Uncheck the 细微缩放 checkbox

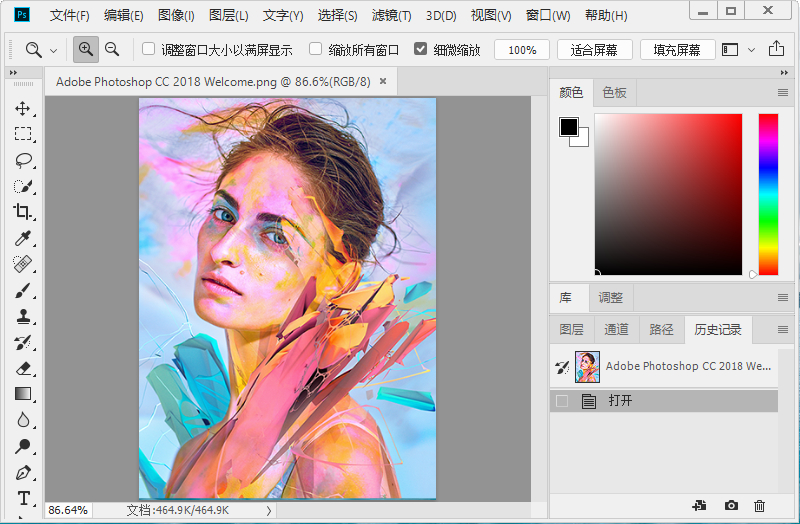(420, 49)
